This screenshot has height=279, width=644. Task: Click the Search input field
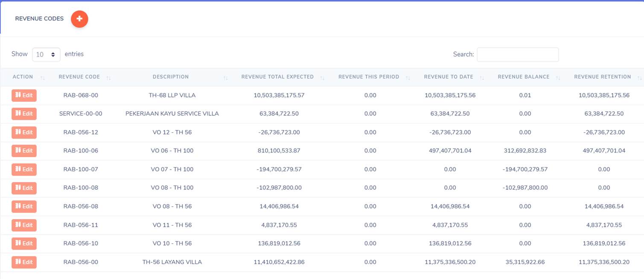pyautogui.click(x=517, y=55)
